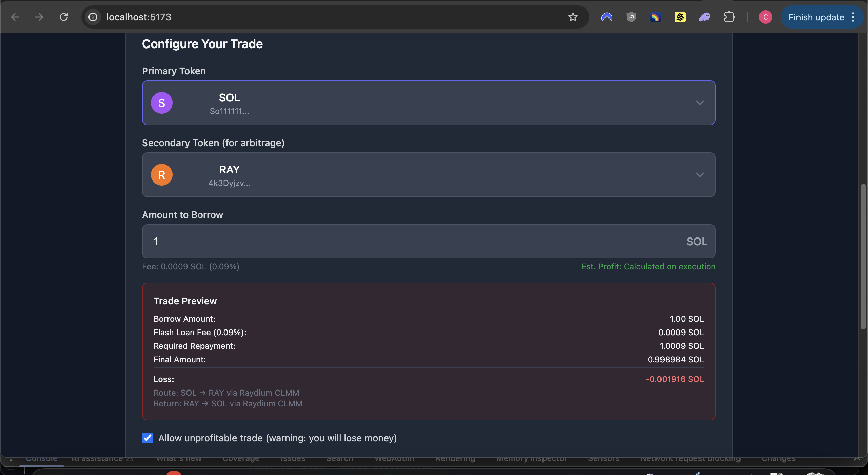Click Route: SOL → RAY line
868x475 pixels.
tap(226, 393)
